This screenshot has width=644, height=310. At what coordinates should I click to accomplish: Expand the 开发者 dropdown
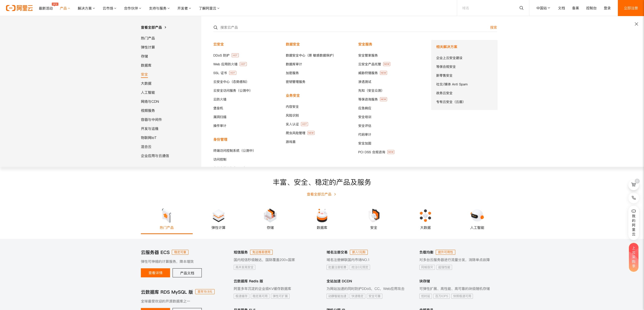[184, 8]
